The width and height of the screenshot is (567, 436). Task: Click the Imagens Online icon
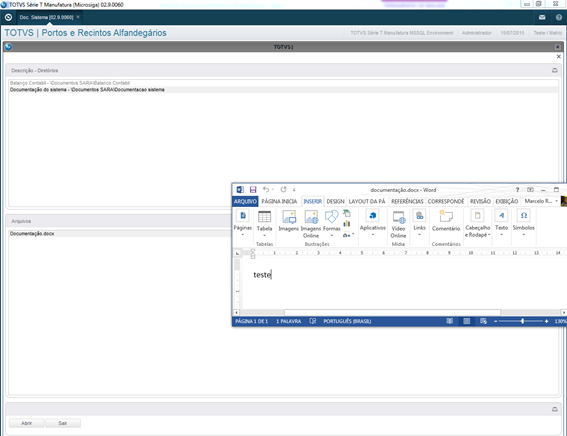click(311, 224)
